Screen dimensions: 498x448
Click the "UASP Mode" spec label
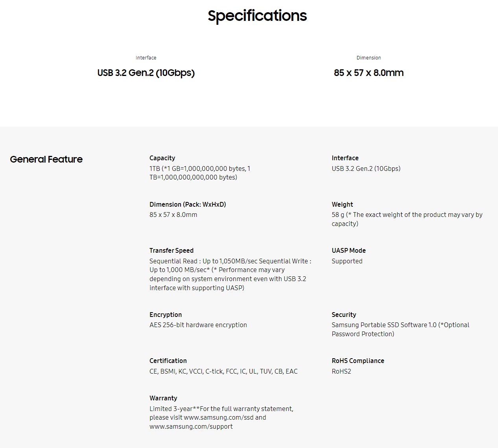pyautogui.click(x=349, y=250)
